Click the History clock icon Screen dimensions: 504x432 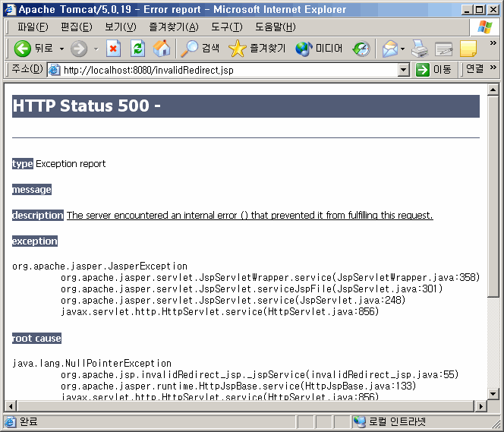click(361, 49)
